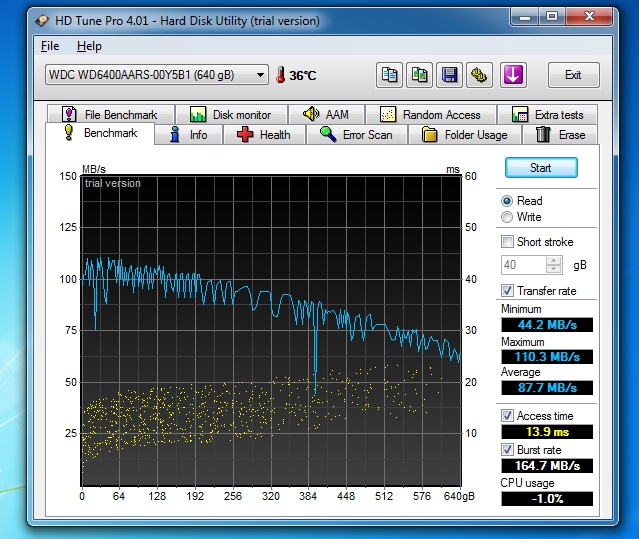Click the Error Scan magnifier icon
Image resolution: width=639 pixels, height=539 pixels.
(328, 134)
